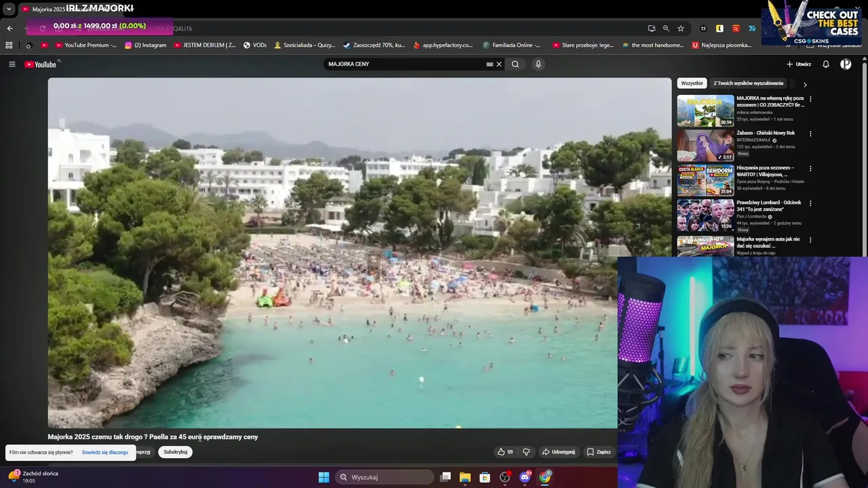The height and width of the screenshot is (488, 868).
Task: Open File Explorer from the taskbar
Action: (465, 477)
